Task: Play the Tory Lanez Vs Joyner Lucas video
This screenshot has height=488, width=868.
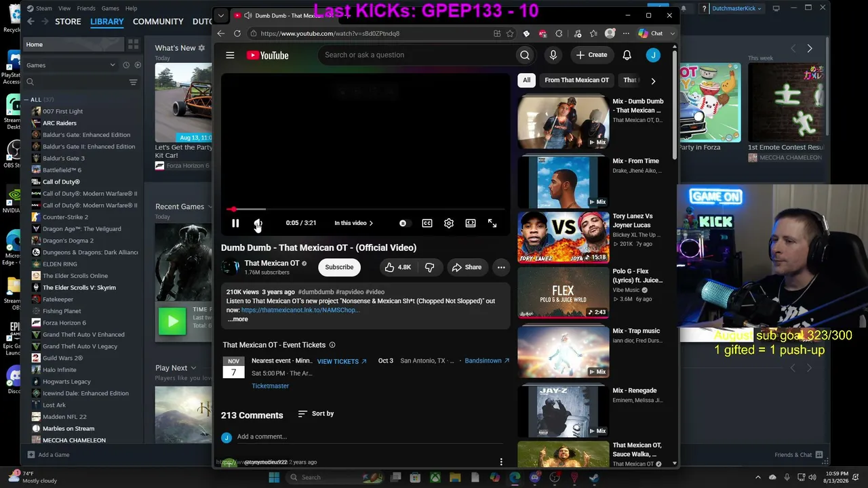Action: (564, 237)
